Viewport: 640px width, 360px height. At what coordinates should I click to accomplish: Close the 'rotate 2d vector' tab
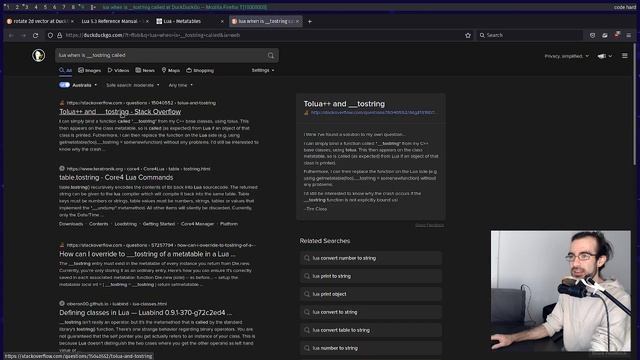pos(73,21)
